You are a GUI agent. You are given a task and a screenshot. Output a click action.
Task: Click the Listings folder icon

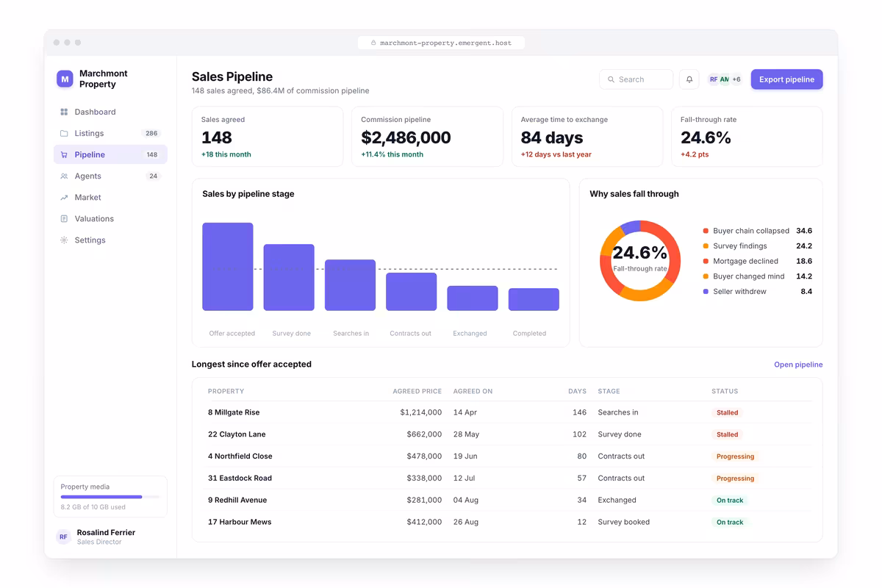click(64, 133)
